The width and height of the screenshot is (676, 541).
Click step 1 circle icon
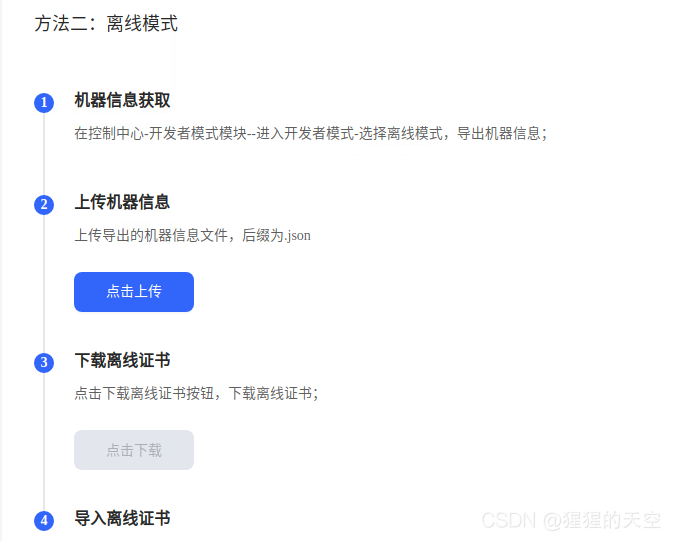point(44,103)
